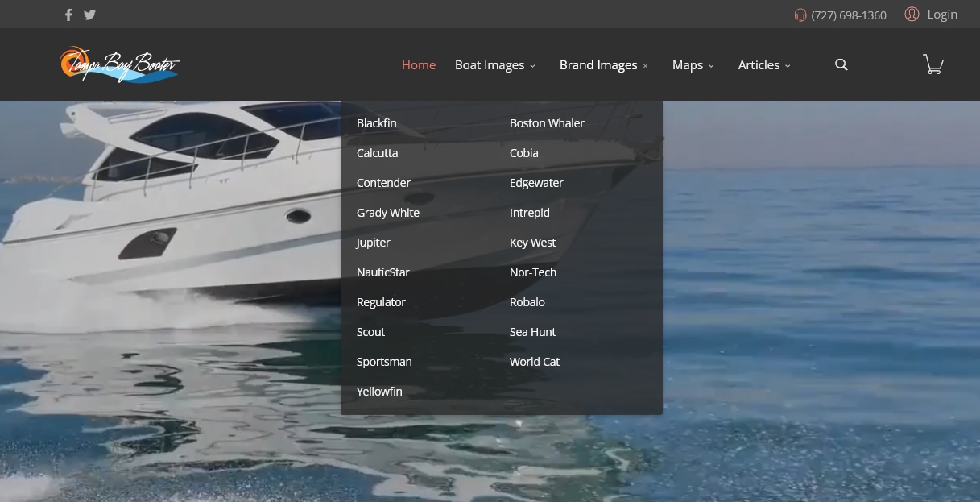Select the Yellowfin brand entry
Screen dimensions: 980x502
coord(379,392)
